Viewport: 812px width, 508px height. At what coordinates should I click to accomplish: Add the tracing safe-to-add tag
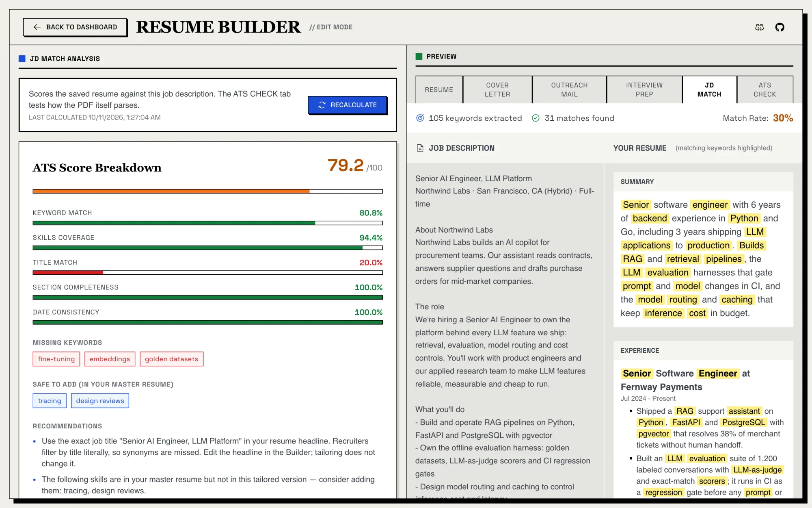[50, 401]
